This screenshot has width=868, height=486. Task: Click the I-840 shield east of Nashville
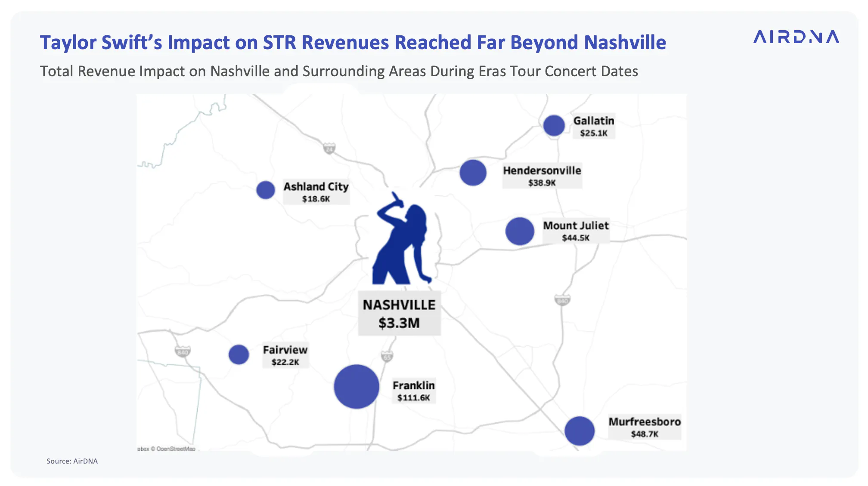pyautogui.click(x=562, y=300)
